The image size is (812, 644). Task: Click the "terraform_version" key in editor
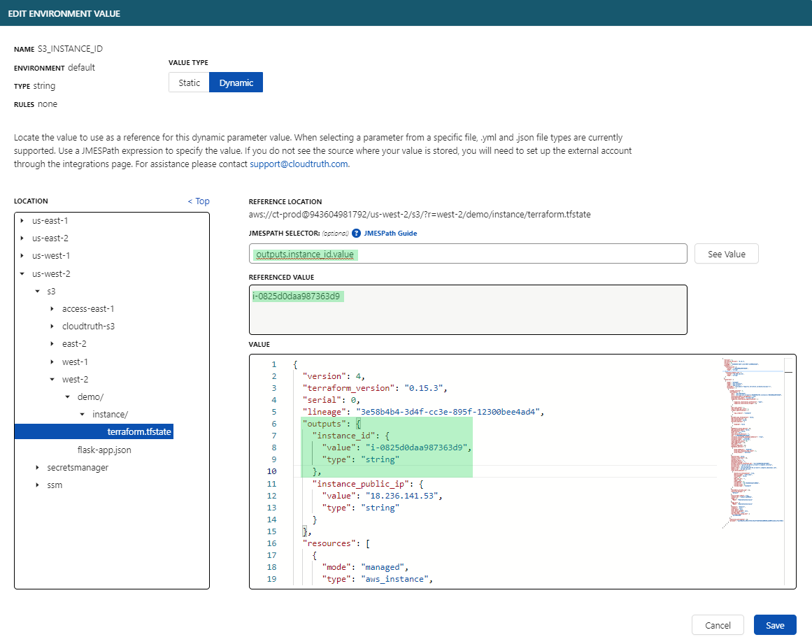348,388
